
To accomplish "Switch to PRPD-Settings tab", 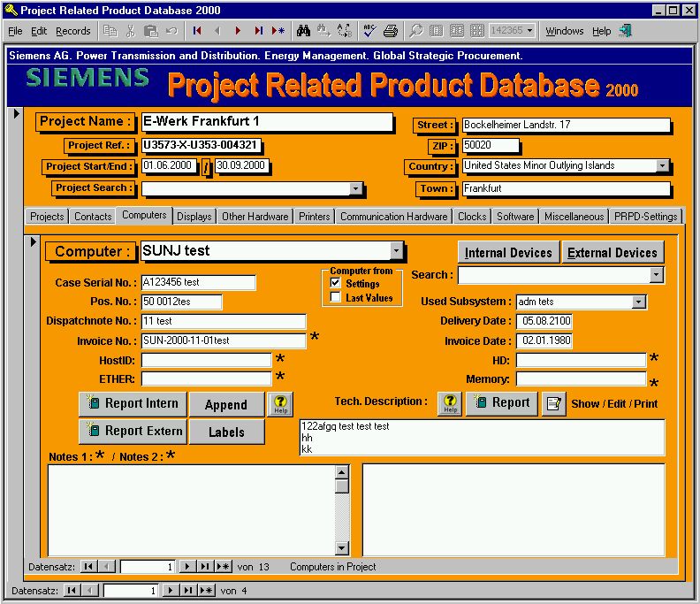I will click(645, 217).
